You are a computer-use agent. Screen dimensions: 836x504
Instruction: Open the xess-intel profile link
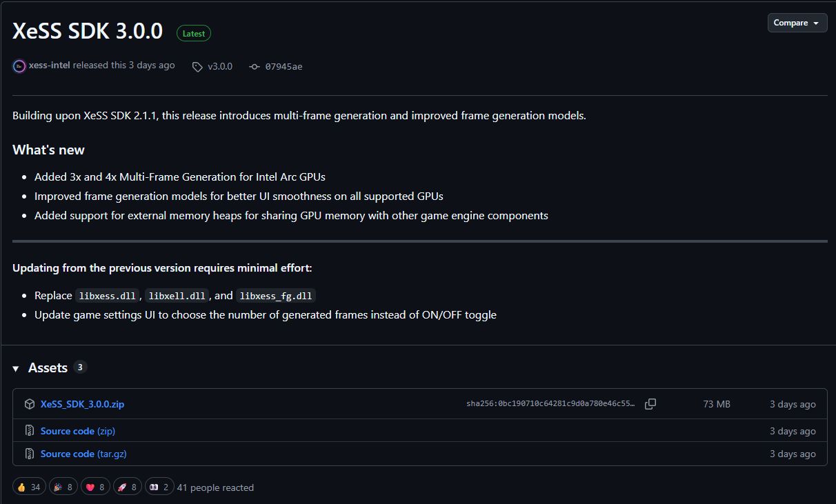(x=50, y=65)
